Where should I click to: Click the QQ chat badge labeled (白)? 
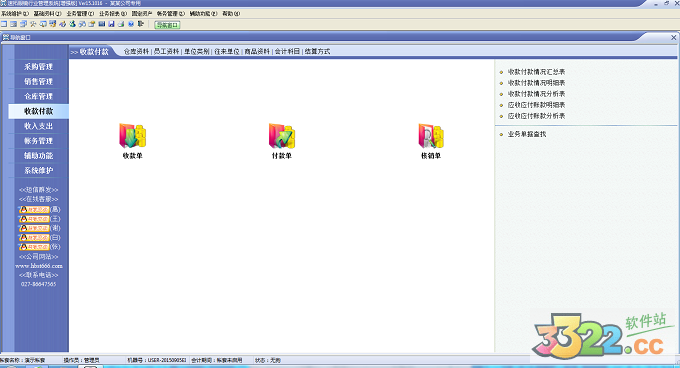[34, 238]
